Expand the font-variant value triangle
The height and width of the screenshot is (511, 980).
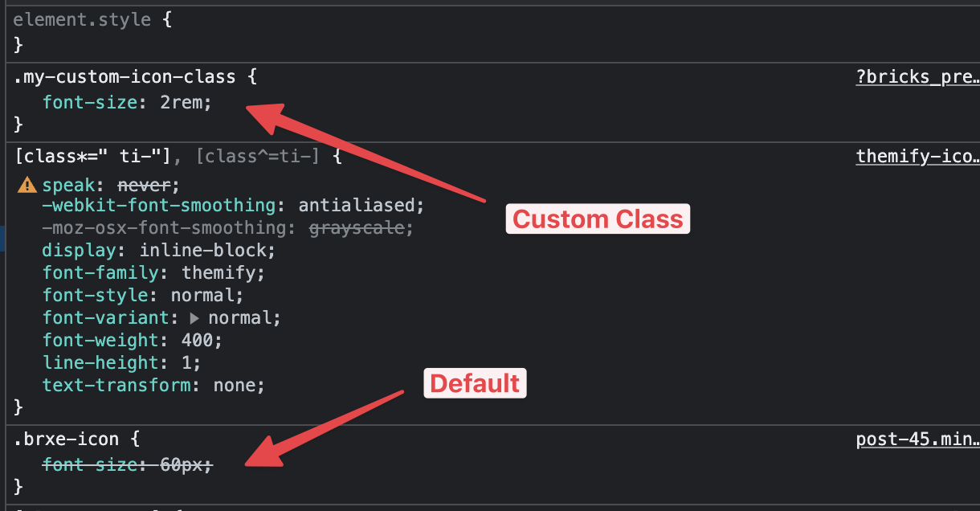pos(194,318)
